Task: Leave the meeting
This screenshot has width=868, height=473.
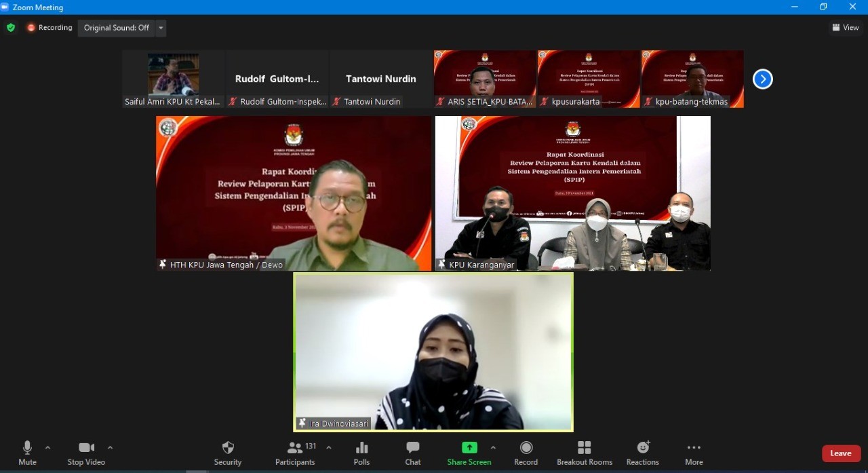Action: click(x=841, y=453)
